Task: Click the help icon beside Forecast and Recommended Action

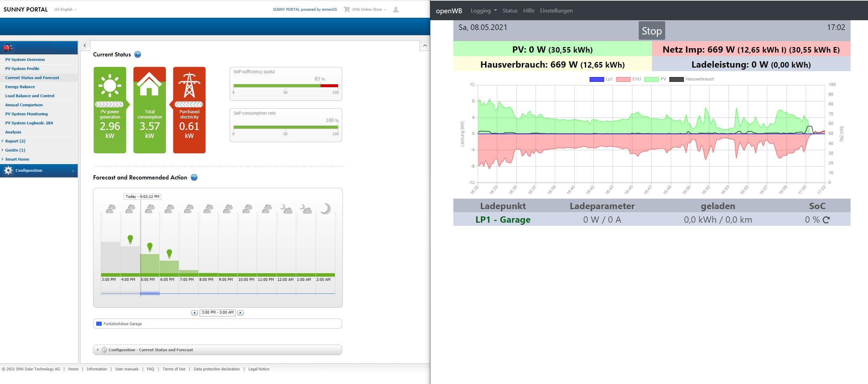Action: click(x=194, y=177)
